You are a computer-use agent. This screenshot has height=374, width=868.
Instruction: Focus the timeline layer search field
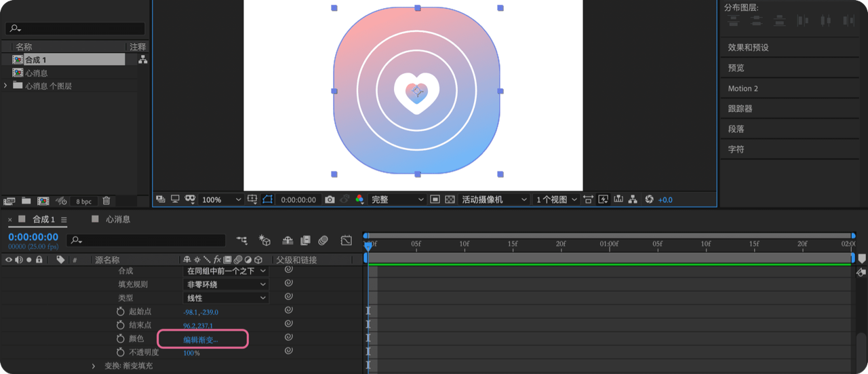pyautogui.click(x=147, y=240)
